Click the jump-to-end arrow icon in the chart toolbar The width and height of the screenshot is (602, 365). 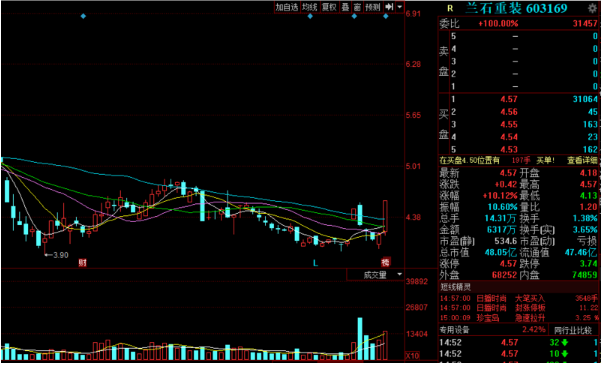pos(389,7)
